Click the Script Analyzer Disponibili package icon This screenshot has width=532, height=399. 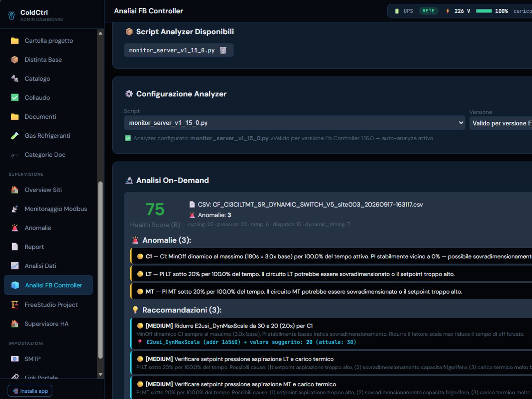coord(129,32)
